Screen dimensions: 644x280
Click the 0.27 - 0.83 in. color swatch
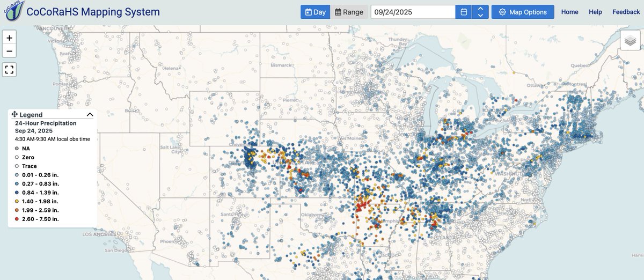[17, 184]
